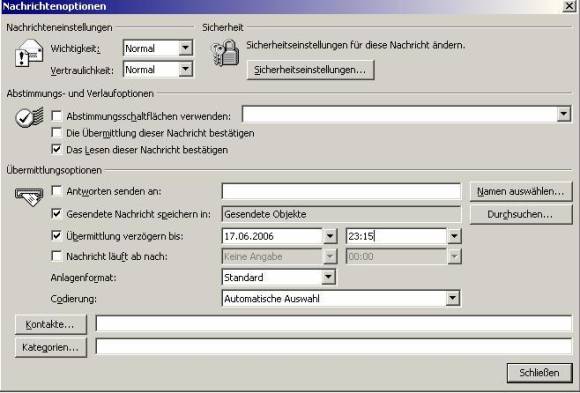Expand the Abstimmungsschaltflächen combo box list
The image size is (580, 393).
pos(563,114)
